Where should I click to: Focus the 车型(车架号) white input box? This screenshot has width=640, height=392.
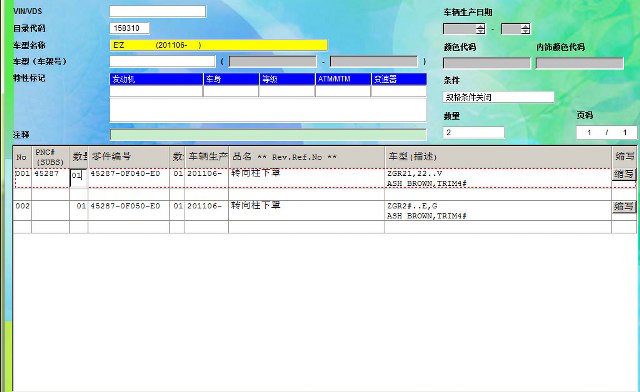click(162, 61)
